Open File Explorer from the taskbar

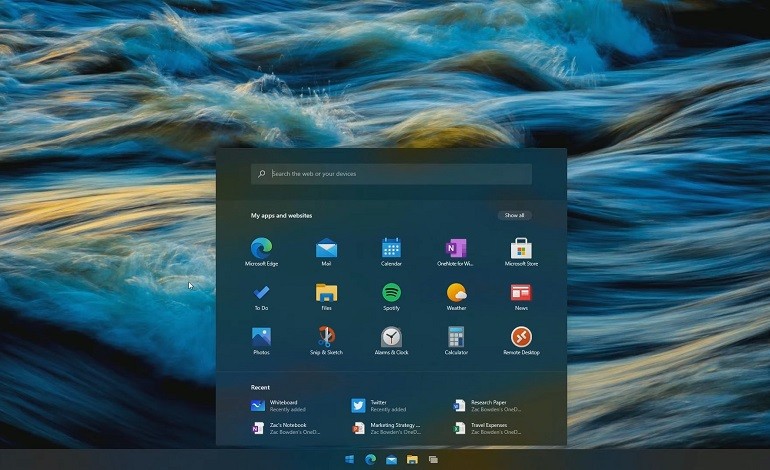(412, 459)
